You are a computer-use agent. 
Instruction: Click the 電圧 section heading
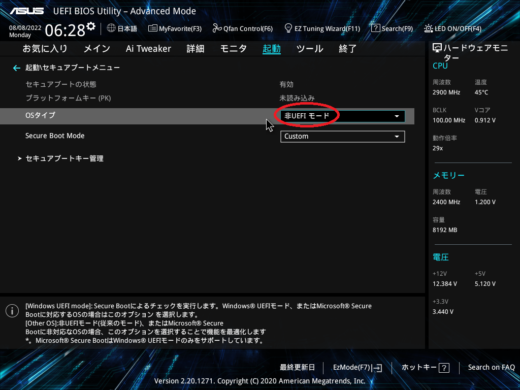pos(441,257)
